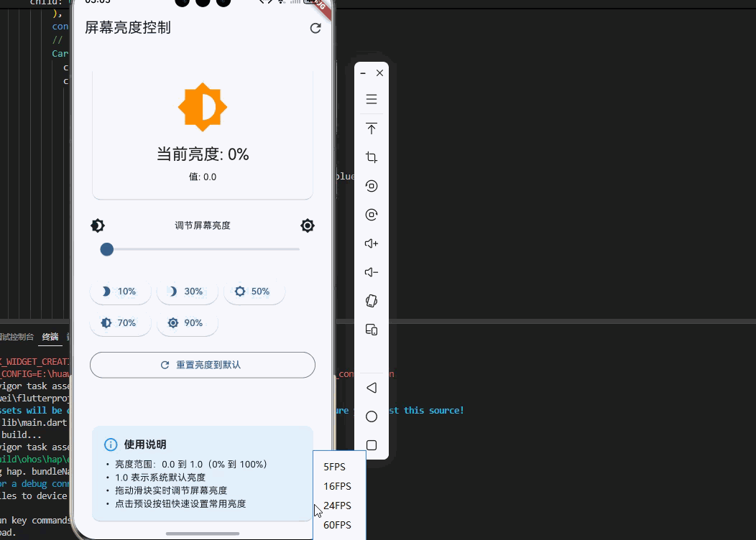Screen dimensions: 756x540
Task: Click the 点击预设按钮快速设置常用亮度 line
Action: (180, 504)
